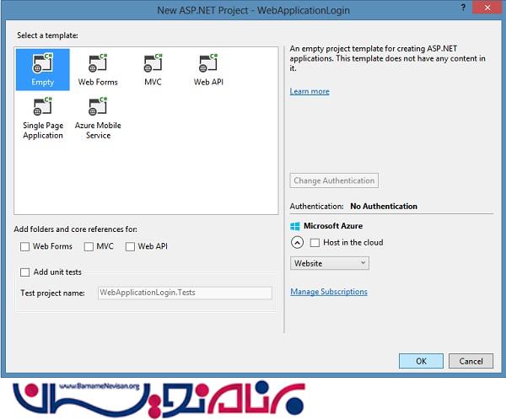Pick the MVC template icon

coord(153,63)
